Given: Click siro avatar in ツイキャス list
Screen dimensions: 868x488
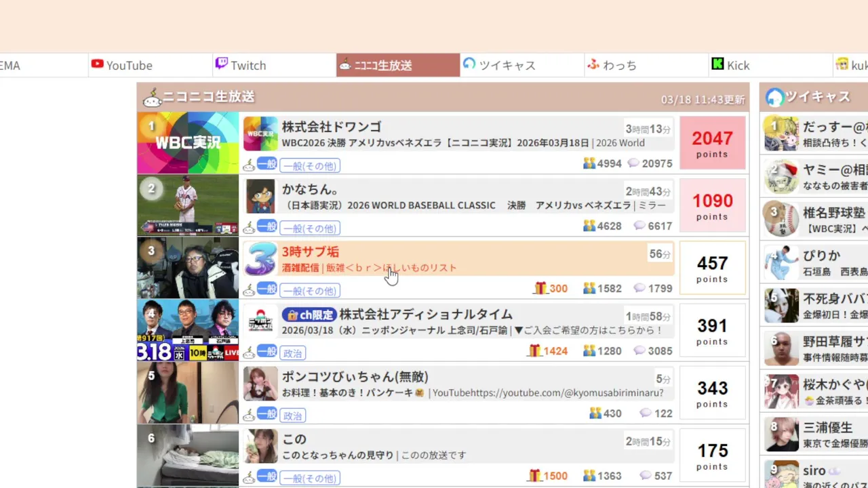Looking at the screenshot, I should [x=782, y=474].
